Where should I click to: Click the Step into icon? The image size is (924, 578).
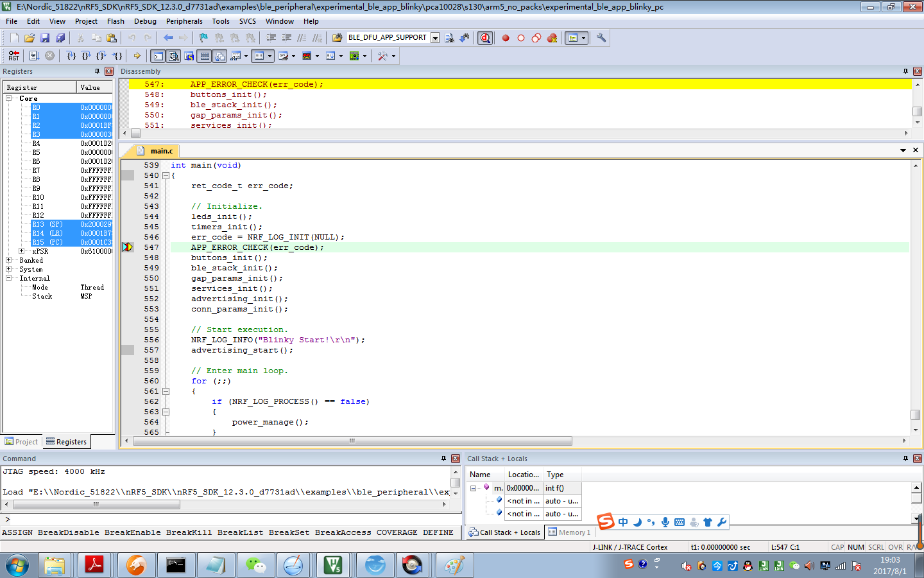(x=71, y=56)
